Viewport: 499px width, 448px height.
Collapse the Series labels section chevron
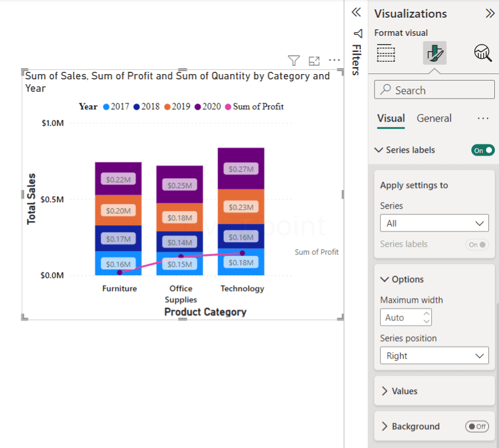point(379,150)
